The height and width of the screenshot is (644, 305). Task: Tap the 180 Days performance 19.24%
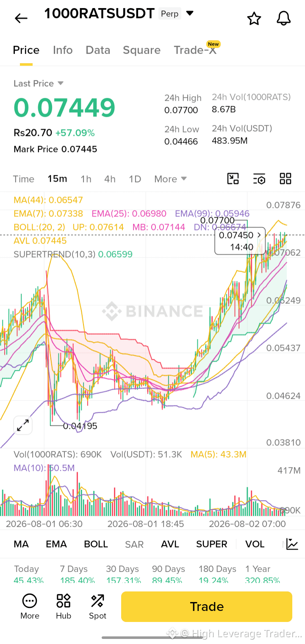tap(213, 581)
